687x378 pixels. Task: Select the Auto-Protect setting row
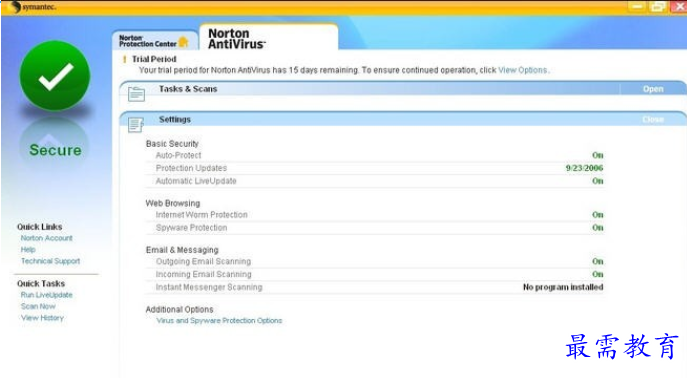375,155
